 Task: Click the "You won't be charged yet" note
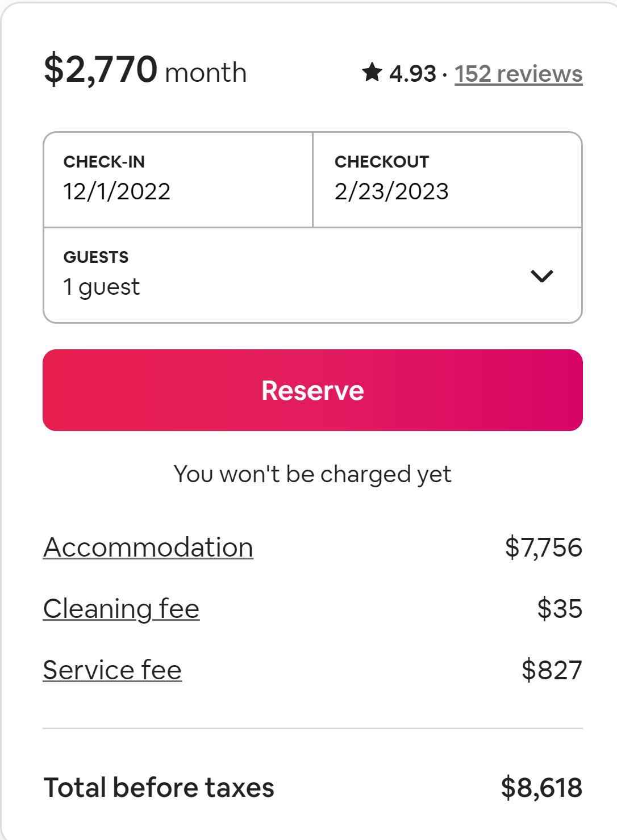312,474
